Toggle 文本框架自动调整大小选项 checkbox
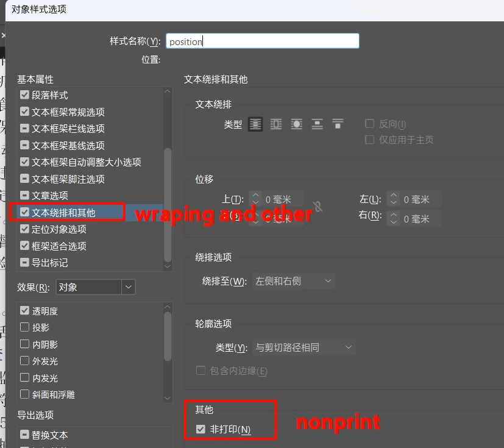 [24, 162]
